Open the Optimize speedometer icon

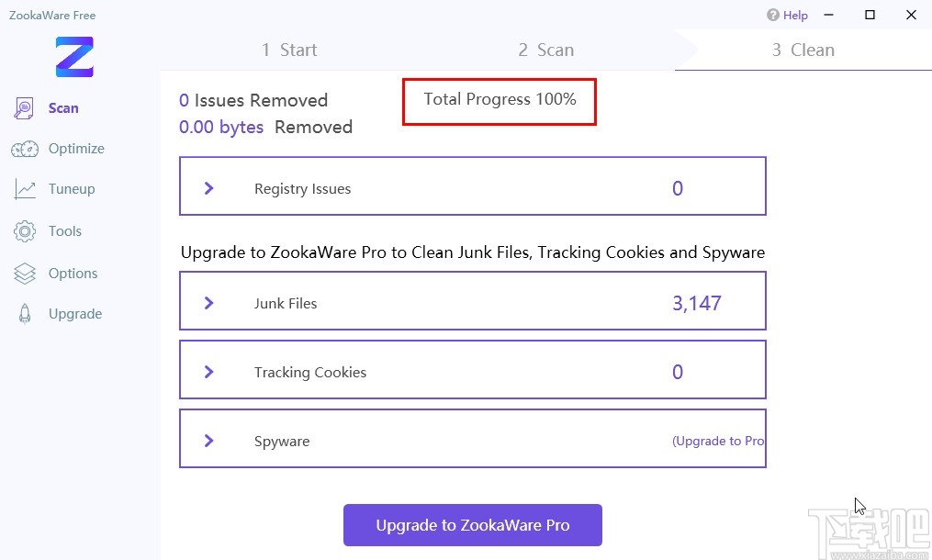[25, 149]
